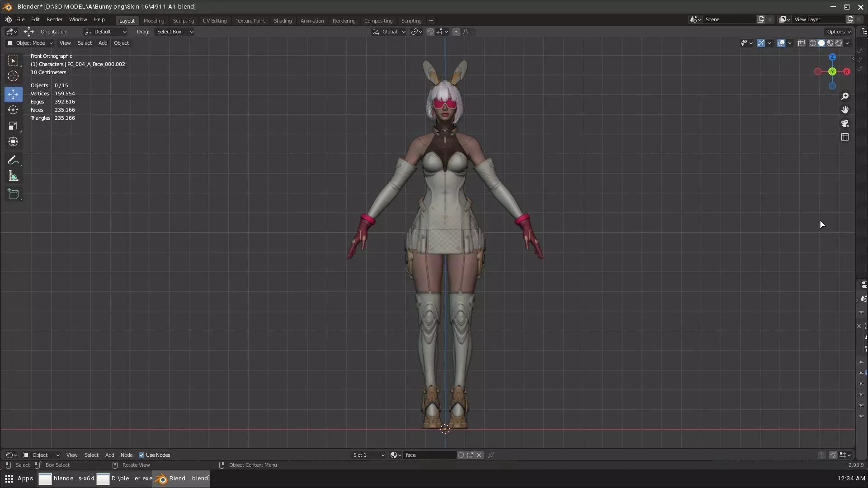Screen dimensions: 868x488
Task: Expand the Options dropdown
Action: coord(839,32)
